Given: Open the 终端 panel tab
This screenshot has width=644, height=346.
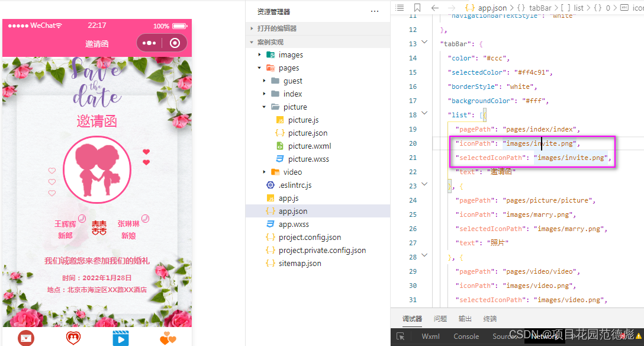Looking at the screenshot, I should pyautogui.click(x=490, y=318).
